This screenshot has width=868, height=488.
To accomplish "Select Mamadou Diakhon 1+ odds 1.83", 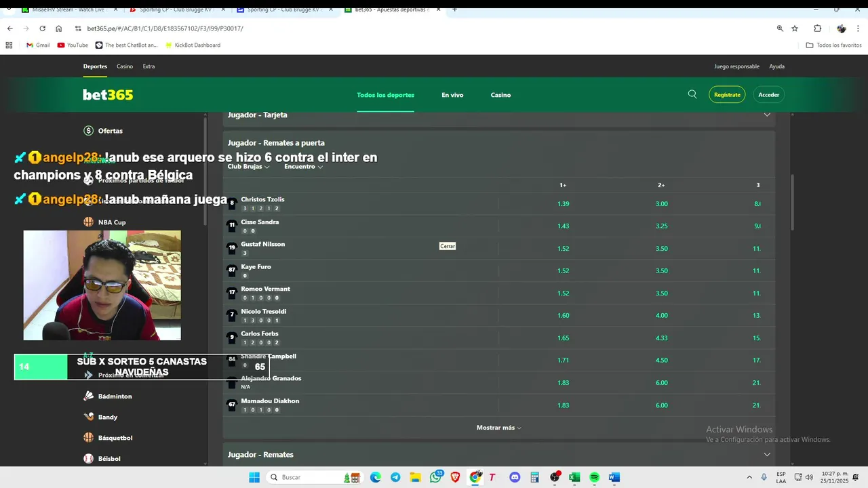I will (x=563, y=405).
